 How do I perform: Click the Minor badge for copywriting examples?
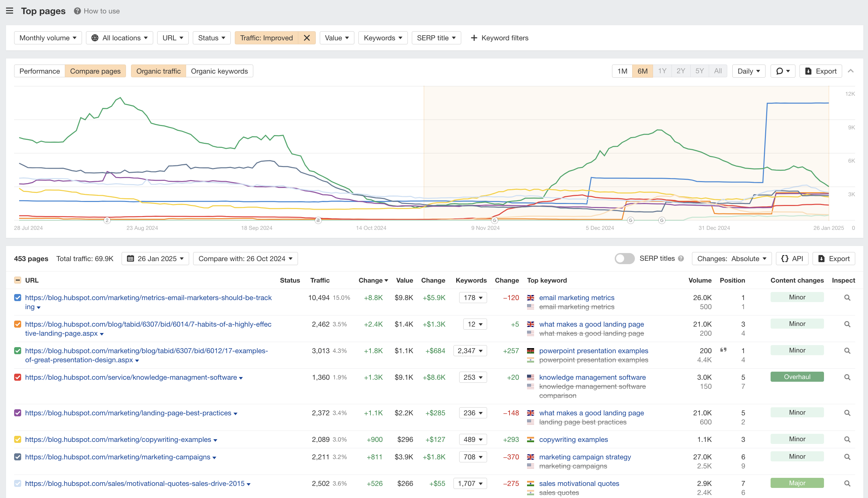point(797,439)
